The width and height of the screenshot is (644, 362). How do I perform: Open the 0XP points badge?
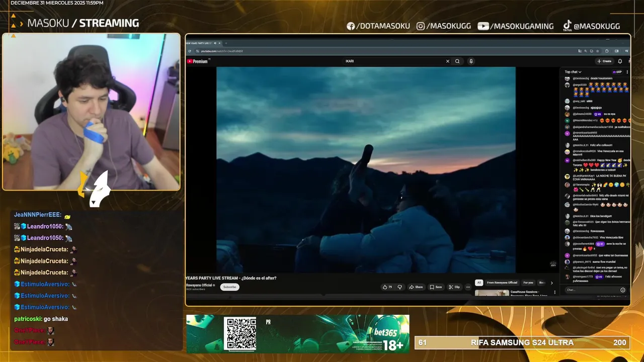[617, 72]
